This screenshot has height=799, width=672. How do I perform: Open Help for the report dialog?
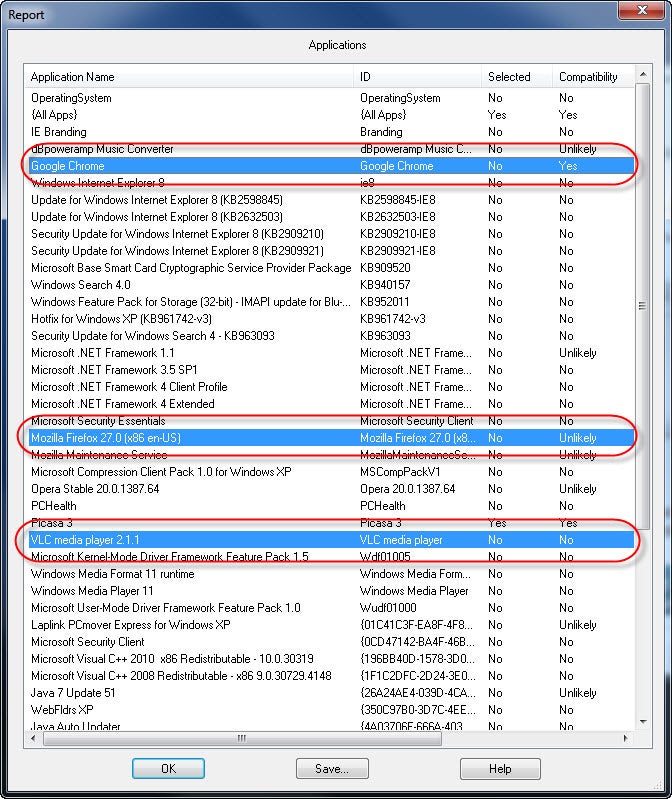[500, 768]
